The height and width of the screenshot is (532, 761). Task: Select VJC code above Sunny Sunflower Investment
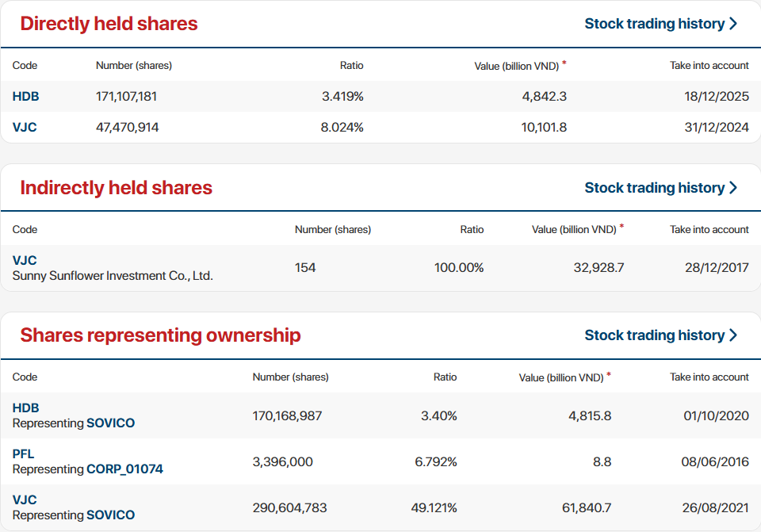[25, 260]
